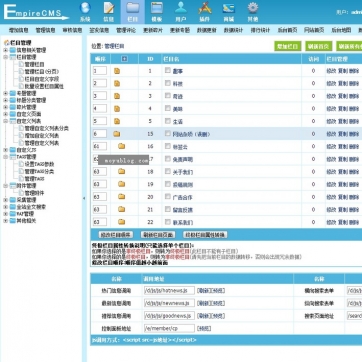Click the folder icon of ID 20 row

point(122,197)
